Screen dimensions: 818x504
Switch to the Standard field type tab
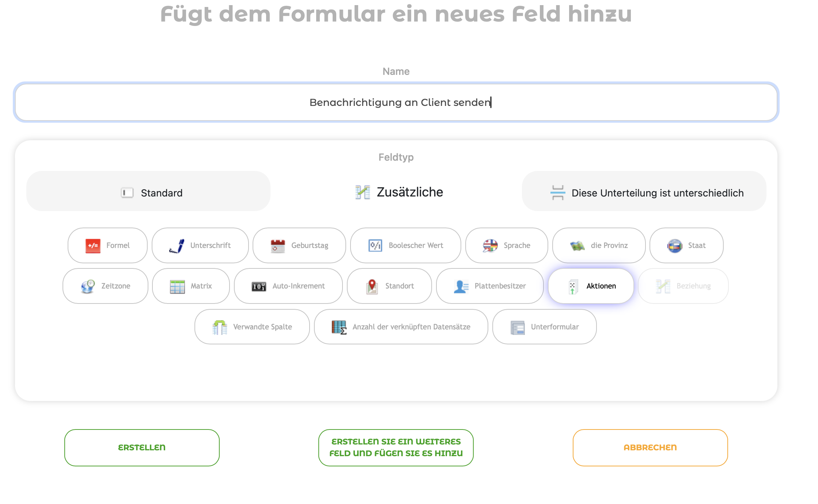(148, 191)
